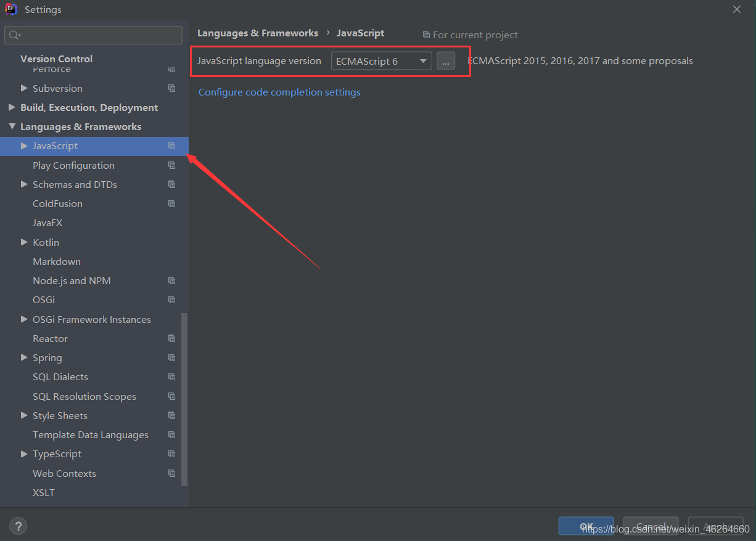Select Node.js and NPM entry
This screenshot has width=756, height=541.
(72, 280)
